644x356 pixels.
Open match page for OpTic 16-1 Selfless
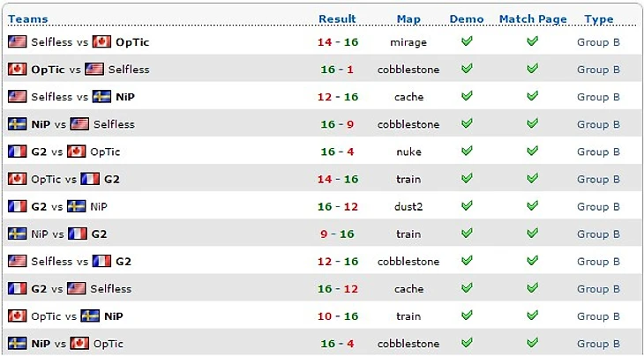pos(533,69)
